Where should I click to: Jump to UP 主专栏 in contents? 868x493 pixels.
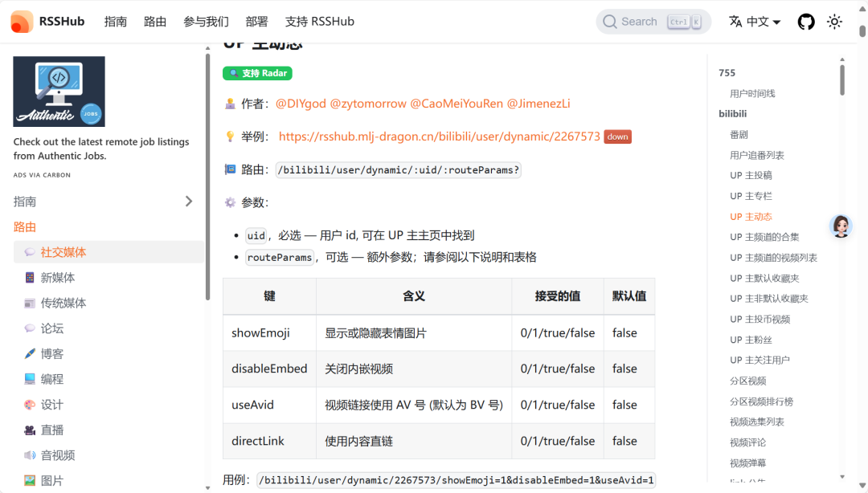[751, 196]
